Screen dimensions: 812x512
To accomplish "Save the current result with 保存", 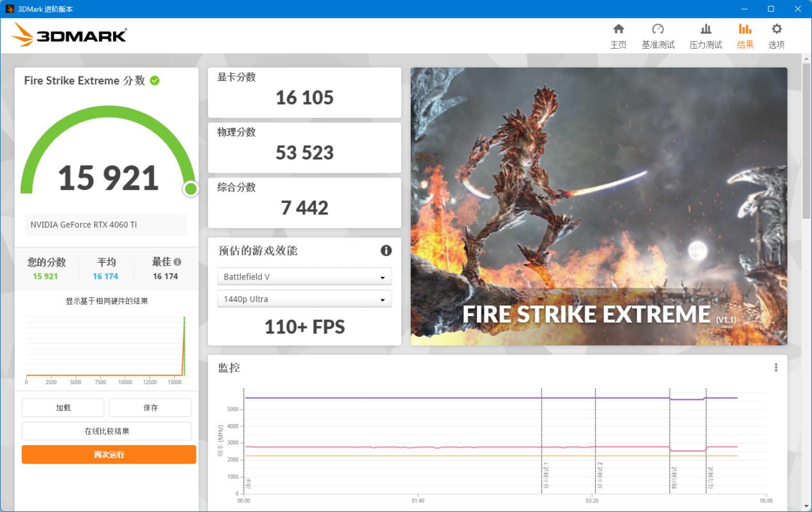I will pos(150,407).
